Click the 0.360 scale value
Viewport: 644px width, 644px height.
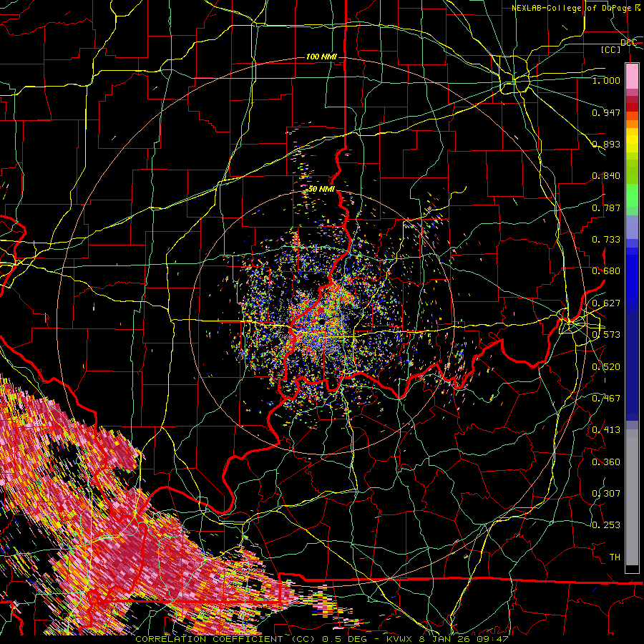pyautogui.click(x=606, y=462)
